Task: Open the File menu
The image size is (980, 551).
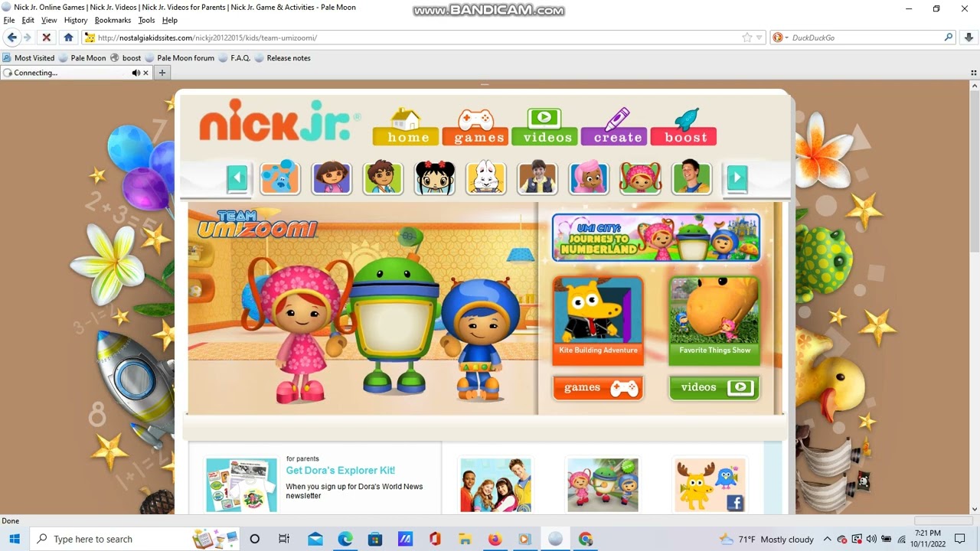Action: click(x=9, y=21)
